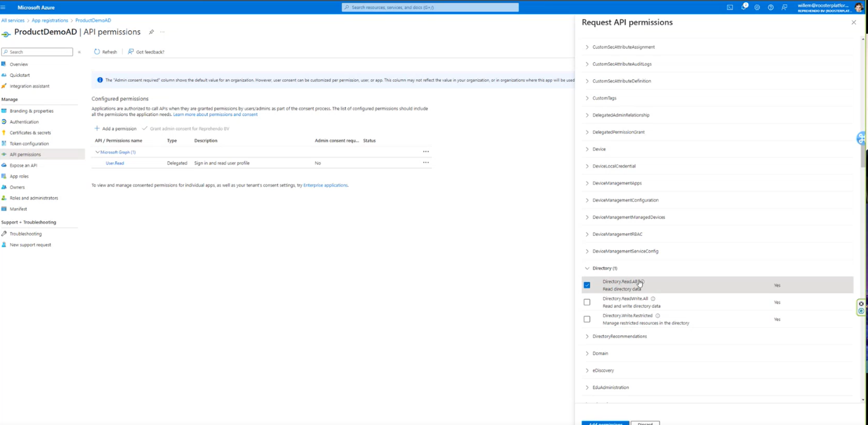Close the Request API permissions panel

tap(854, 22)
